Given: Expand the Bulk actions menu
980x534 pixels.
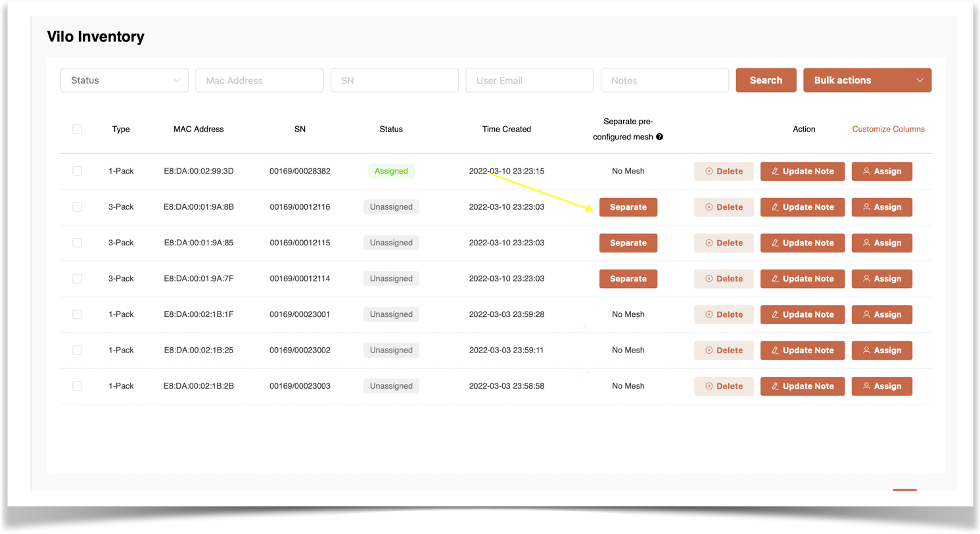Looking at the screenshot, I should tap(867, 80).
